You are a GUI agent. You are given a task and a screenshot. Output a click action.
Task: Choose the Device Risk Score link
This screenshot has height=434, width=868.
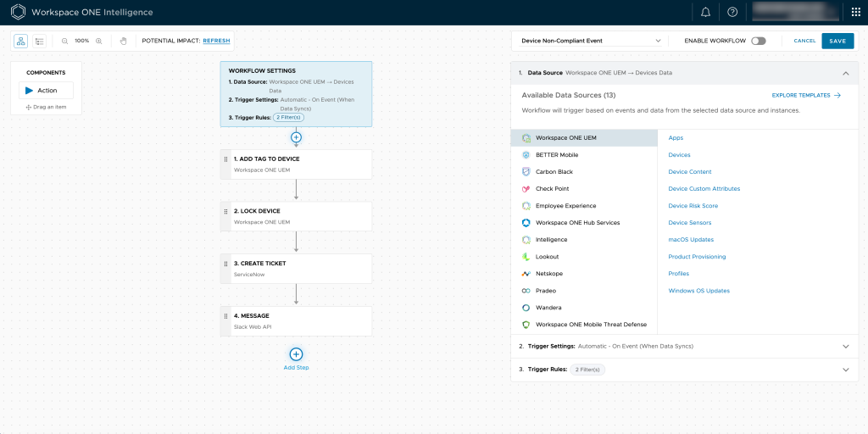pos(693,206)
